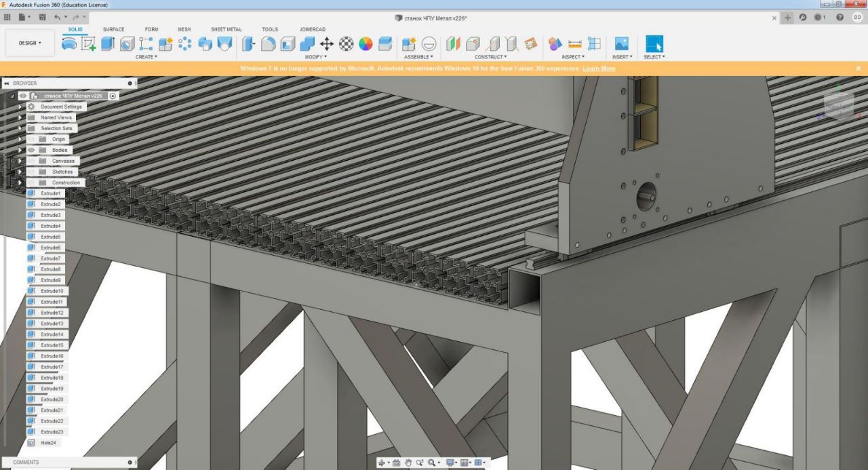
Task: Select the Extrude tool in Create
Action: 108,44
